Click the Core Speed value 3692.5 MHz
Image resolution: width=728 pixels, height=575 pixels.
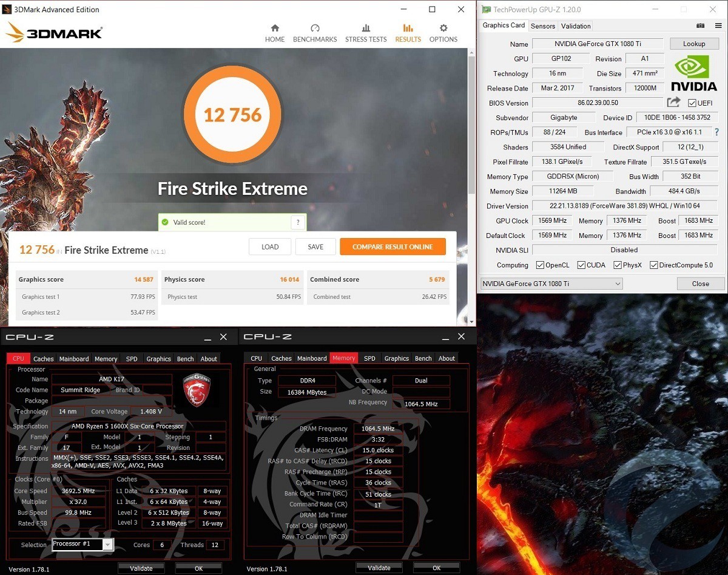[x=79, y=491]
